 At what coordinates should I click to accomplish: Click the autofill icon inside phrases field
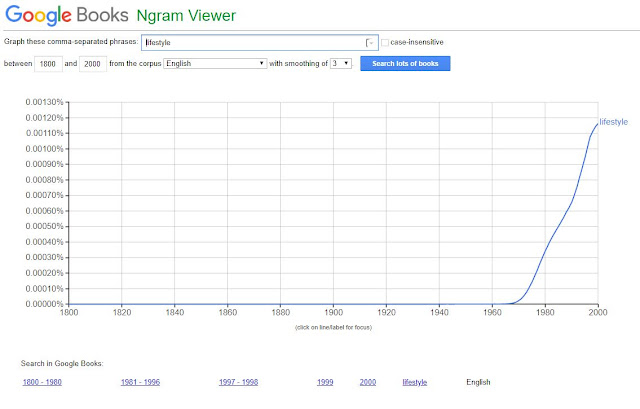coord(369,42)
